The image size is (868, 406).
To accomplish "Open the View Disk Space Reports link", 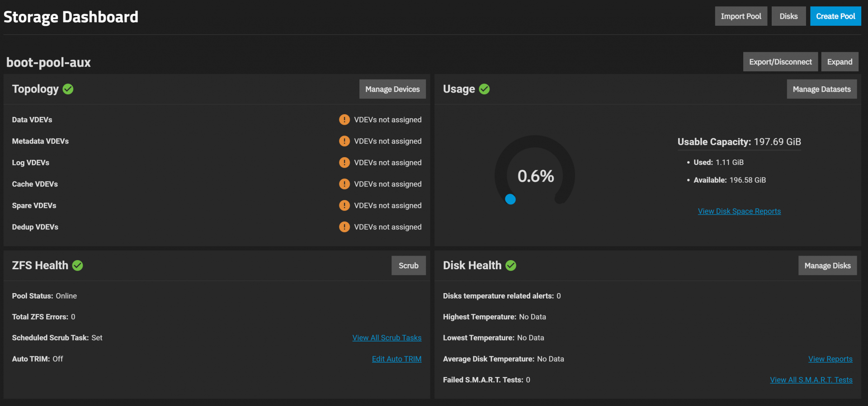I will 739,211.
